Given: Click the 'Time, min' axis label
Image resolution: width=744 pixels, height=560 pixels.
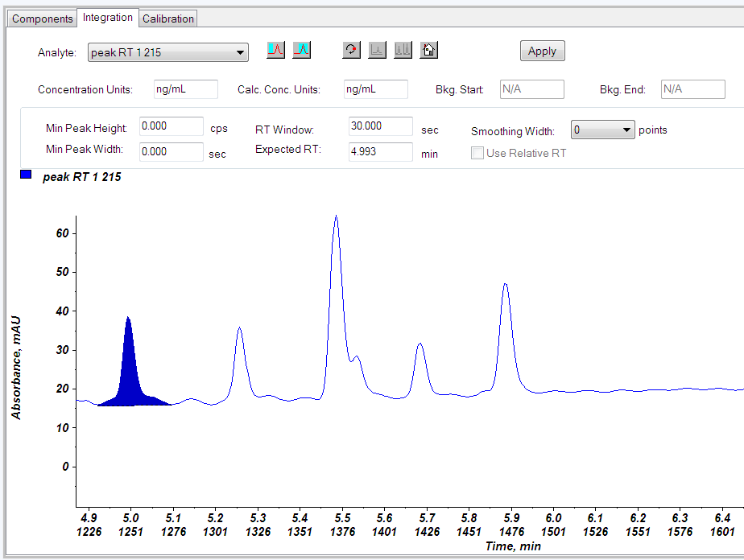Looking at the screenshot, I should (x=513, y=546).
